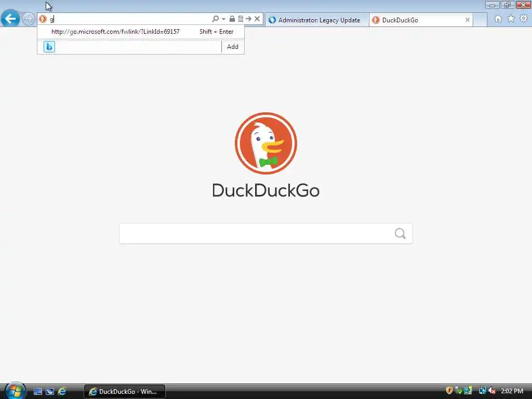532x399 pixels.
Task: Click Add to add search providers
Action: [232, 46]
